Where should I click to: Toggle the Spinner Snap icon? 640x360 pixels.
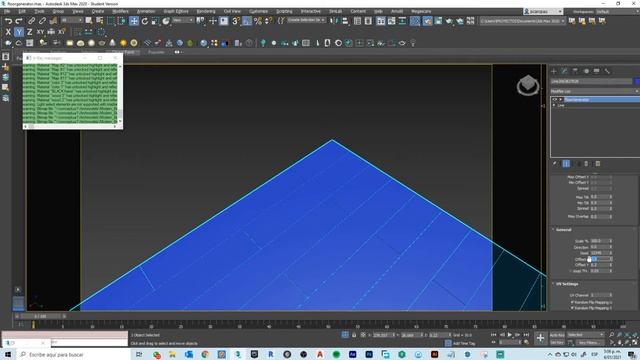269,21
